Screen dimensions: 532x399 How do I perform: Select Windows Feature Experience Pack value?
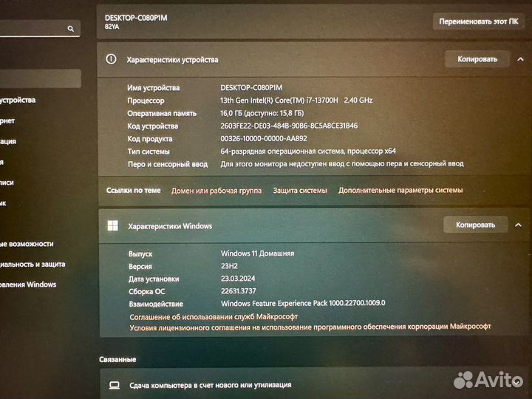(303, 303)
